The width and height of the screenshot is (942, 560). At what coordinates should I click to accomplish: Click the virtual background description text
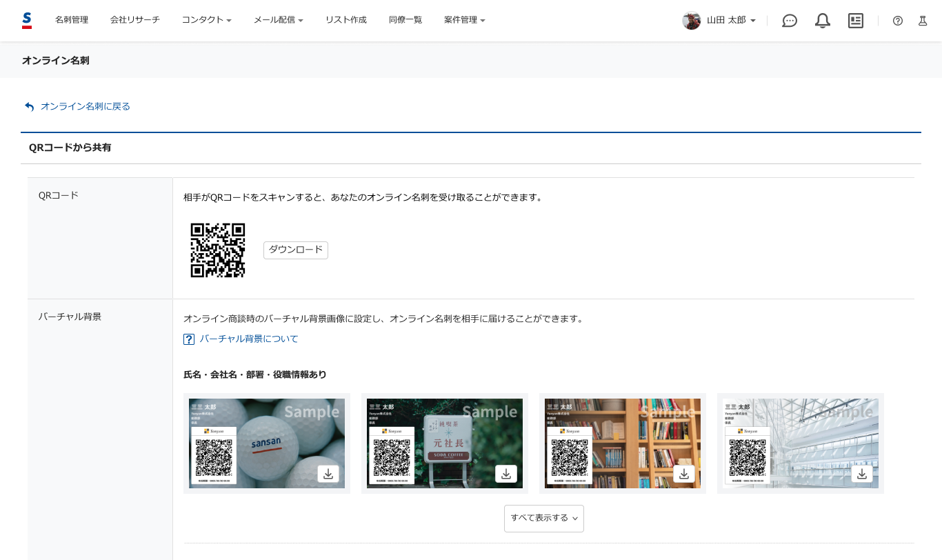tap(383, 319)
